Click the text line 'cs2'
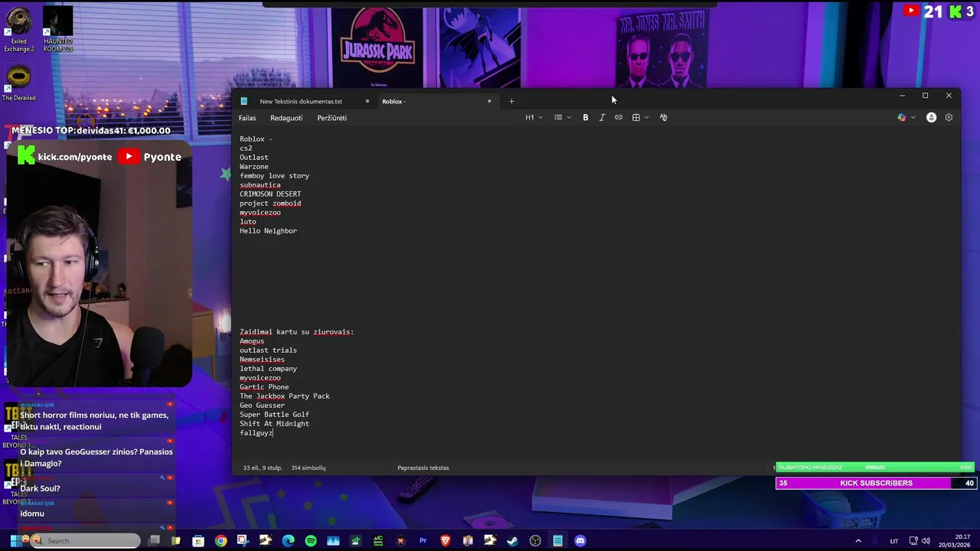980x551 pixels. 246,148
